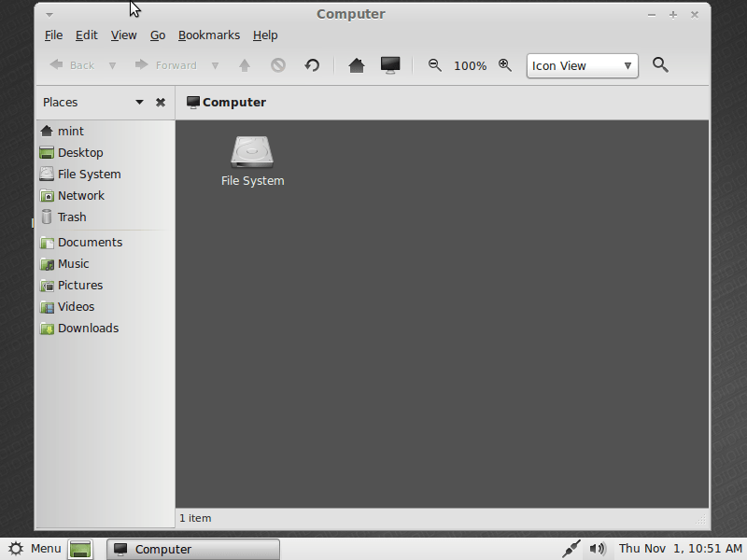The image size is (747, 560).
Task: Go up to the parent folder
Action: click(x=245, y=65)
